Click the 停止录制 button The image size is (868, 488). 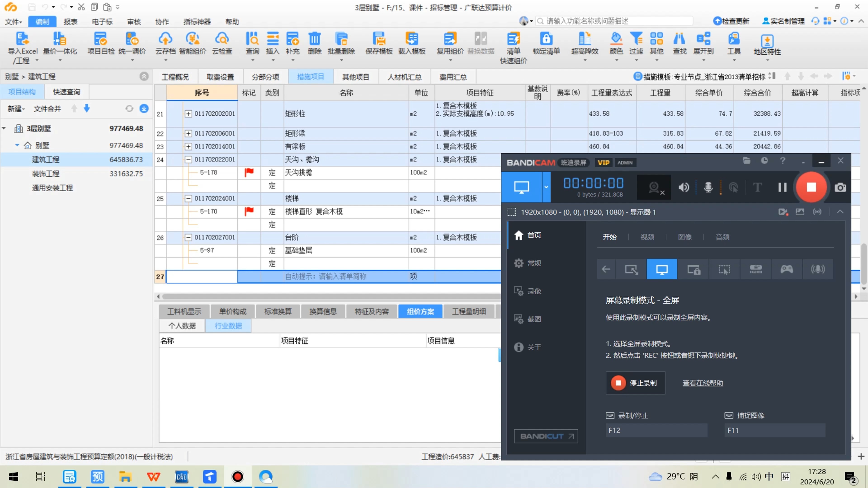coord(635,383)
